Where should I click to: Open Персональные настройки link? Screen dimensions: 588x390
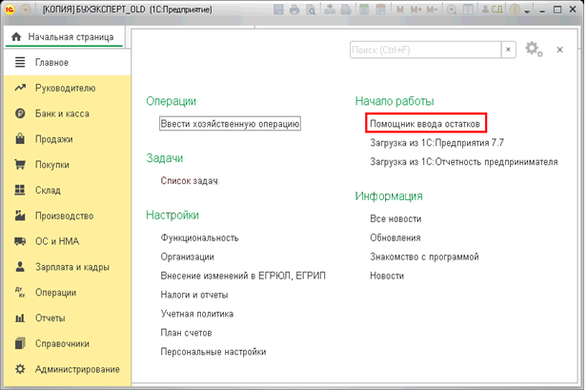pyautogui.click(x=213, y=352)
